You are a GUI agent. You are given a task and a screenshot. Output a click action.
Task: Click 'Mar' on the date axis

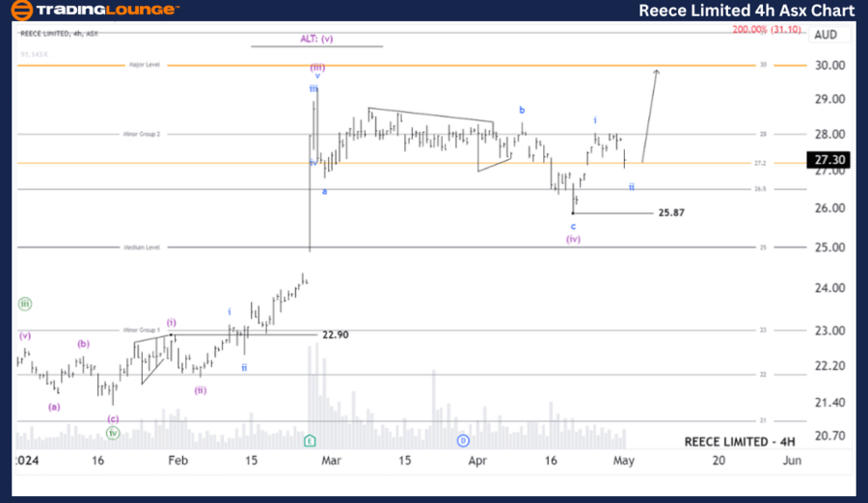pyautogui.click(x=331, y=461)
